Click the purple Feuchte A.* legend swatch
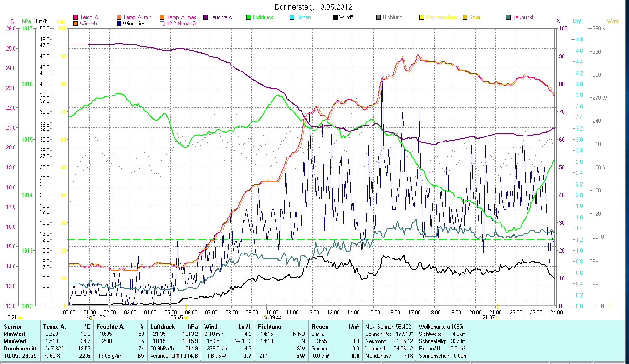 pos(205,17)
